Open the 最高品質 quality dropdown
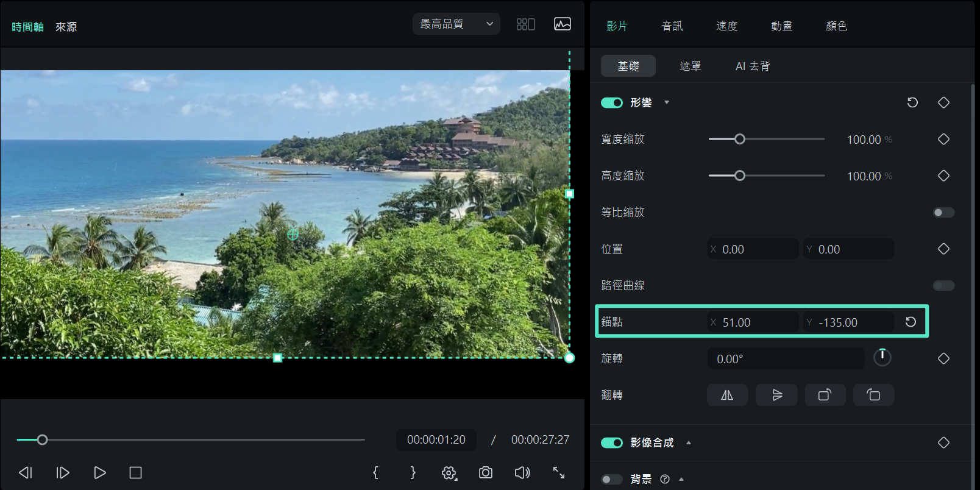 click(x=456, y=24)
